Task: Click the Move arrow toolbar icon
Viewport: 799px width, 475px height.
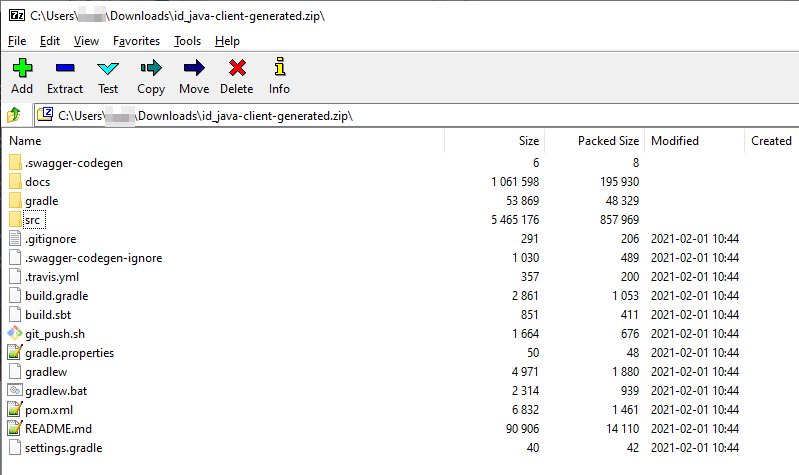Action: click(x=194, y=69)
